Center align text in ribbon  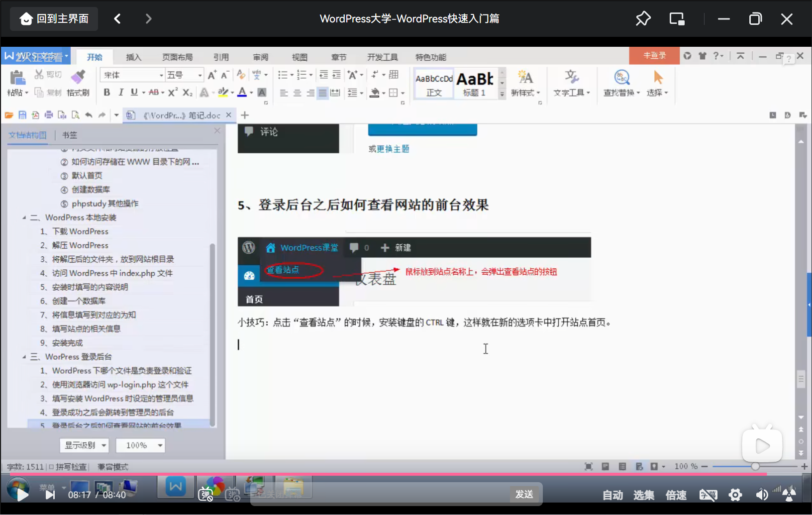[297, 93]
